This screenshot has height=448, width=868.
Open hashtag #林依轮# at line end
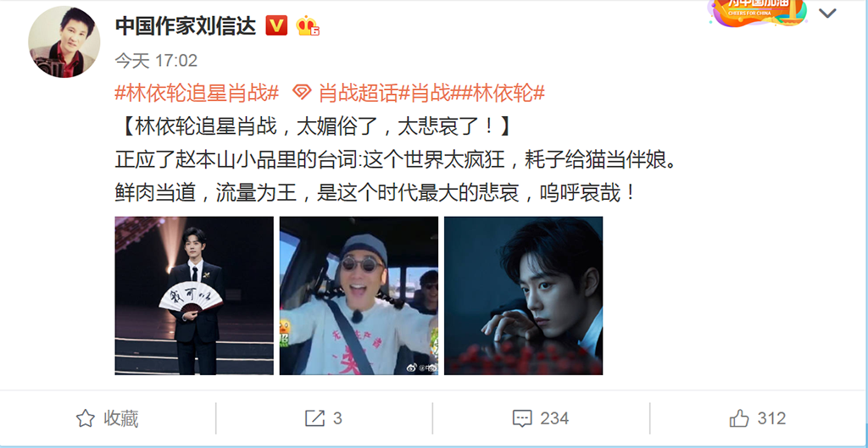point(503,93)
